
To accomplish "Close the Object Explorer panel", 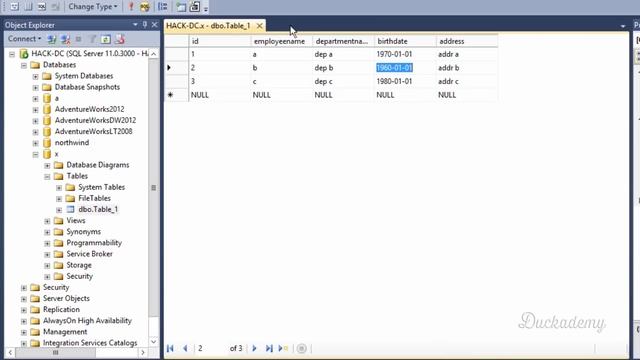I will (154, 25).
